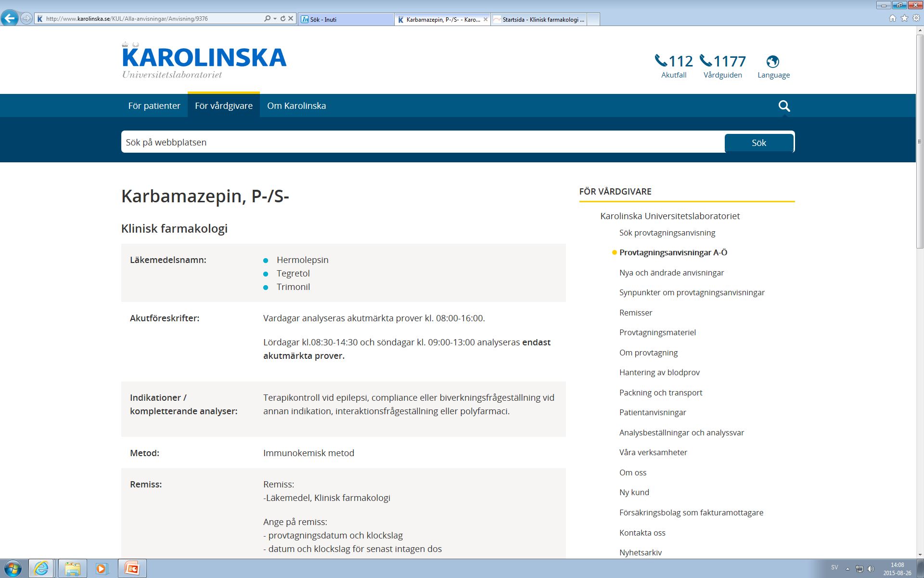
Task: Click the taskbar clock showing 14:08
Action: [897, 569]
